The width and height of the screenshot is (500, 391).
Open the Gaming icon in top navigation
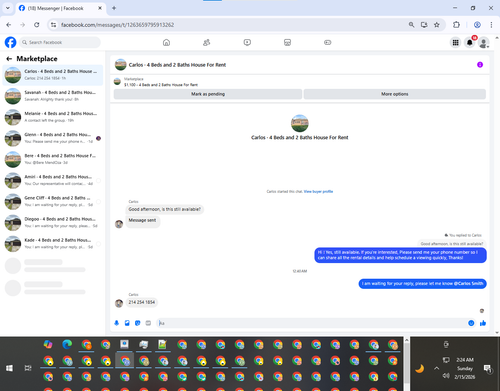pos(328,42)
